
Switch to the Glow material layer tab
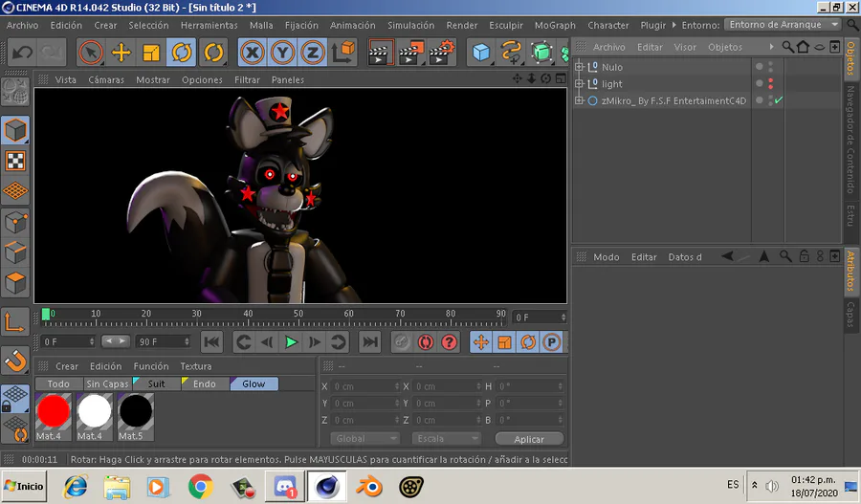tap(254, 383)
